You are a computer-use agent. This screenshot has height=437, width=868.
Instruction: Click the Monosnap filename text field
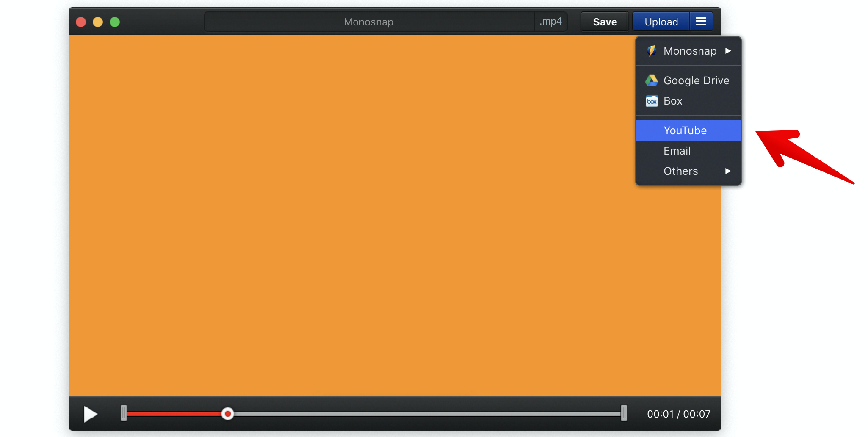[x=368, y=22]
